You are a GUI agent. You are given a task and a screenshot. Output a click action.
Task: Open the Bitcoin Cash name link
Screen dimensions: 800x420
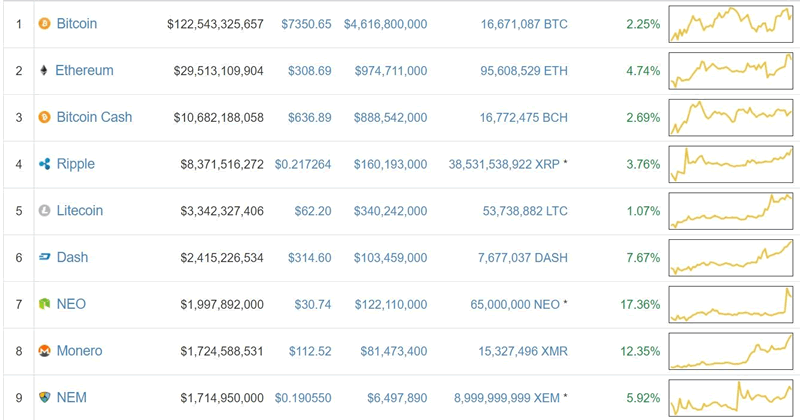94,117
